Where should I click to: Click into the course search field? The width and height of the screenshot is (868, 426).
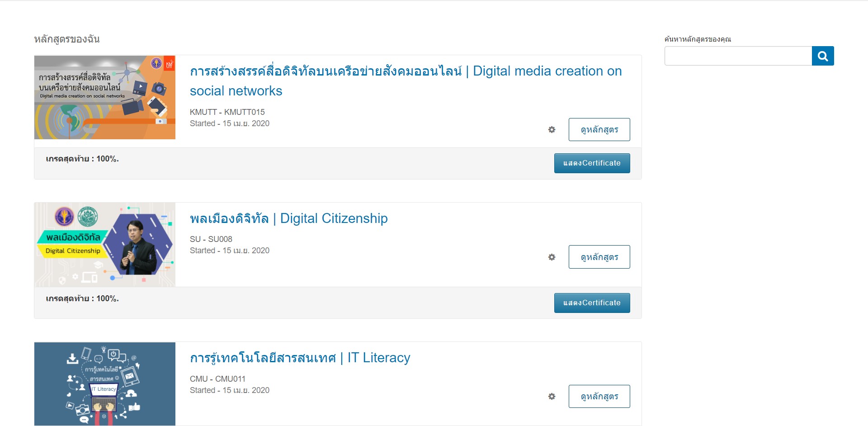tap(738, 56)
